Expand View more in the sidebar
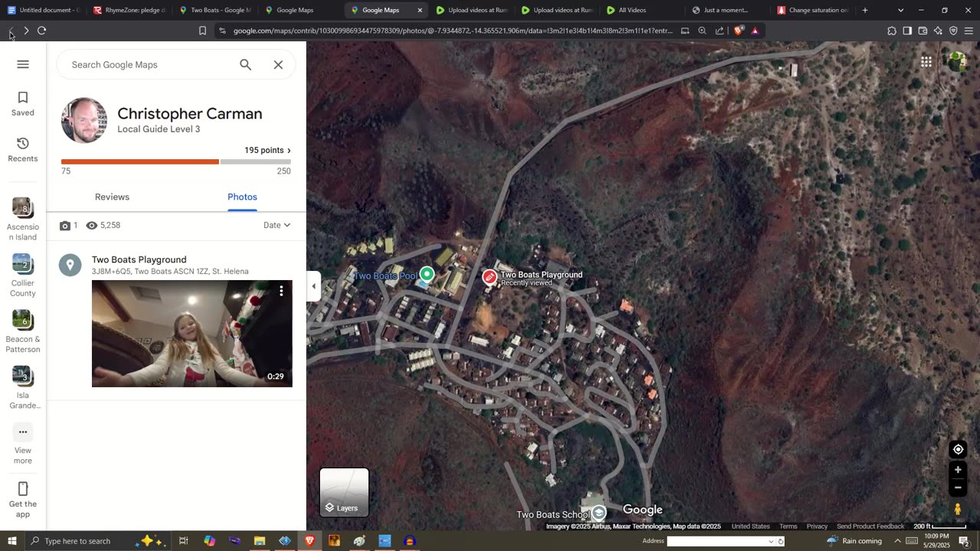The width and height of the screenshot is (980, 551). [23, 445]
